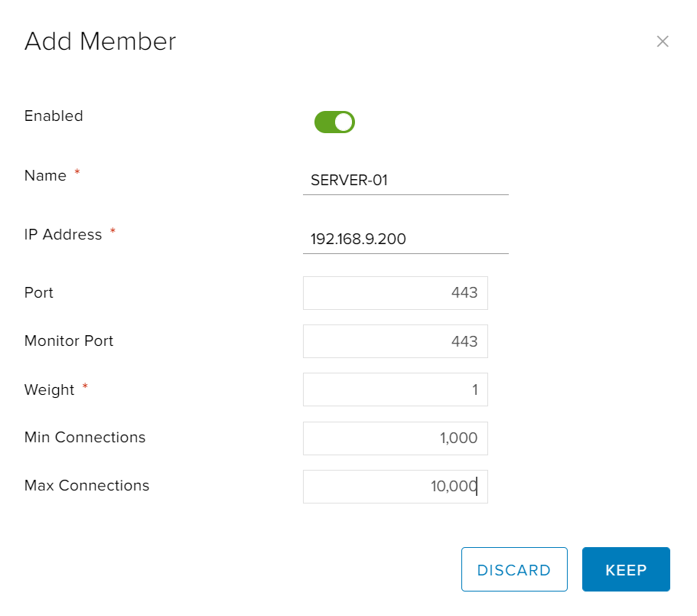Focus the IP Address input 192.168.9.200
Viewport: 697px width, 616px height.
(x=405, y=239)
